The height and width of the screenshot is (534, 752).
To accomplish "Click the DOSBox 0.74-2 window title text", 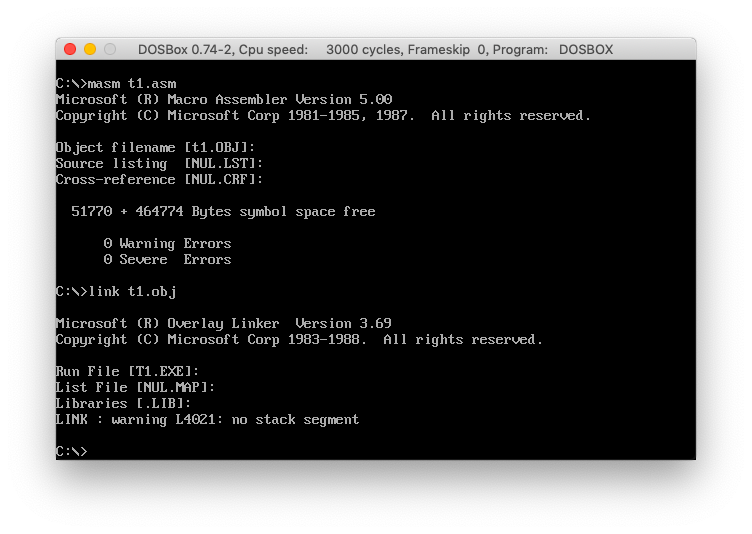I will pyautogui.click(x=376, y=49).
